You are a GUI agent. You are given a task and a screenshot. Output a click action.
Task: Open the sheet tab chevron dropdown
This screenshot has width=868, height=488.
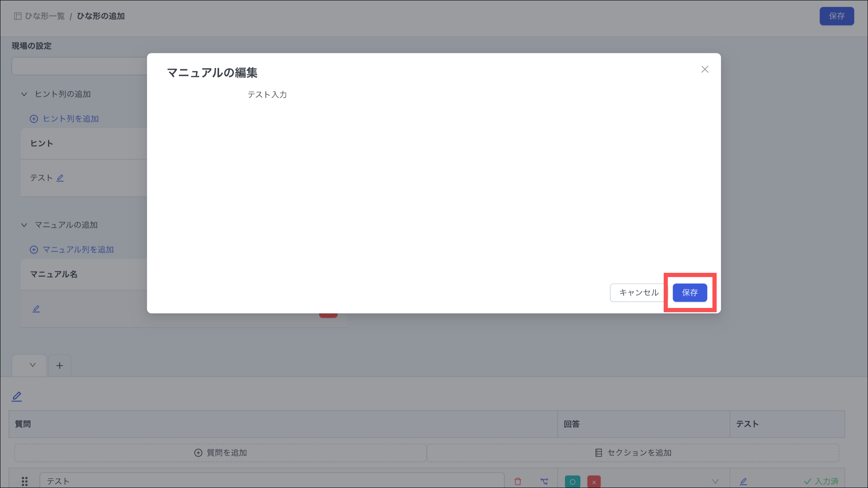tap(33, 365)
